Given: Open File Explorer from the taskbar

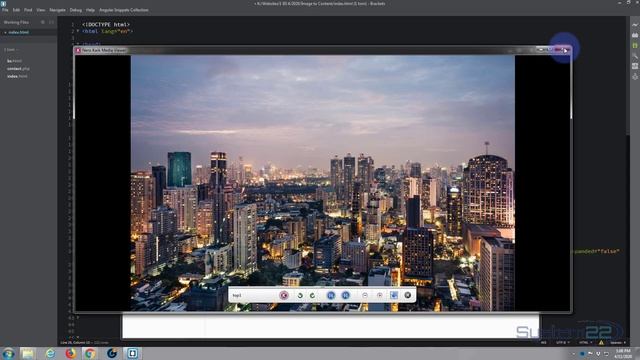Looking at the screenshot, I should point(28,353).
